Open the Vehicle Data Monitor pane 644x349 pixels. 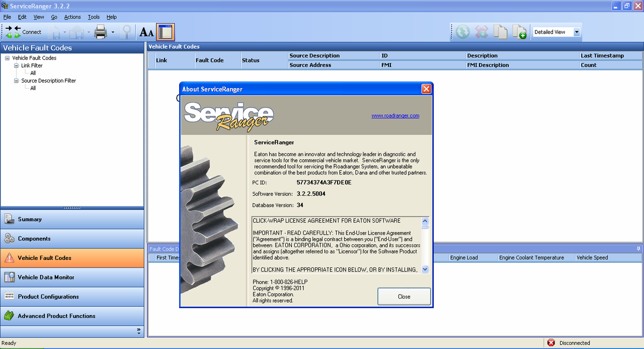pos(72,277)
